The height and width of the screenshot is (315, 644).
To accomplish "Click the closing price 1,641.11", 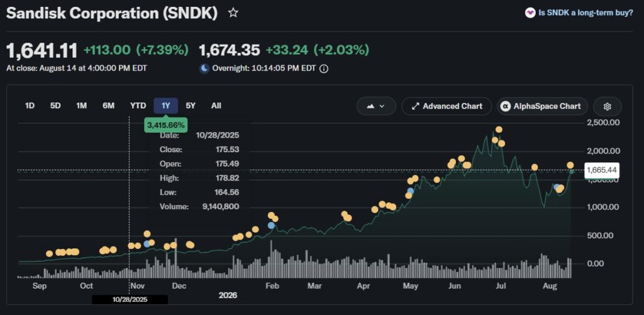I will coord(42,51).
